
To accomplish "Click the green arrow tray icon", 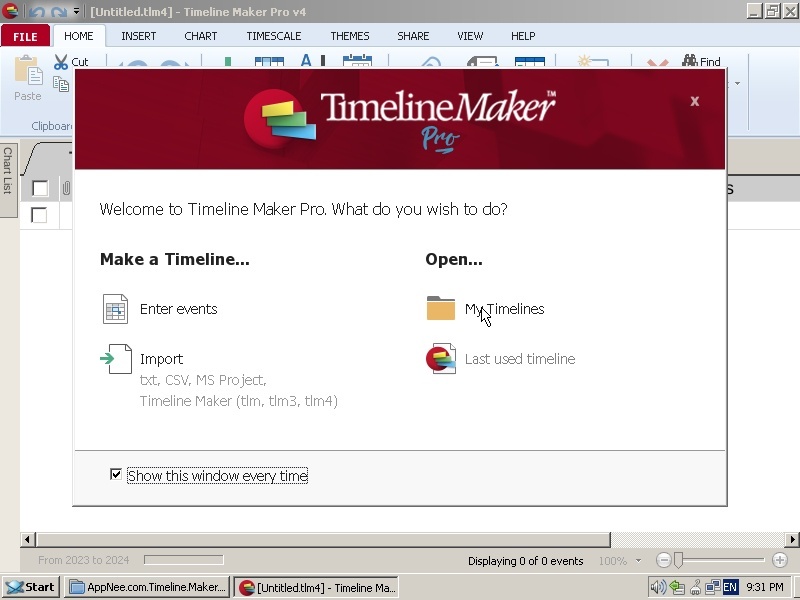I will pos(677,587).
